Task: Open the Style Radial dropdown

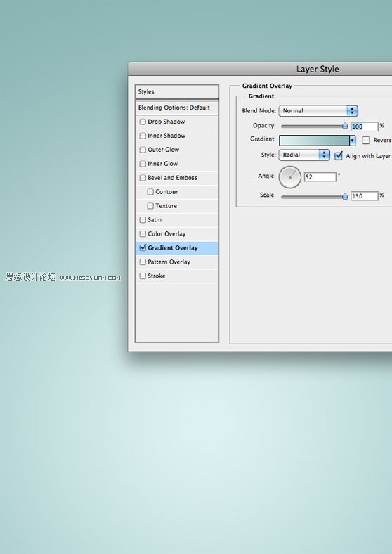Action: click(x=304, y=155)
